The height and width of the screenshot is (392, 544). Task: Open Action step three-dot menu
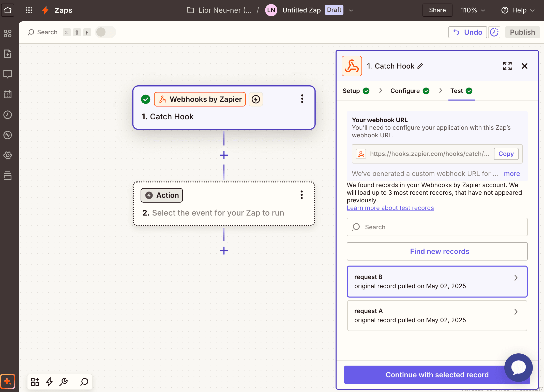click(x=302, y=195)
